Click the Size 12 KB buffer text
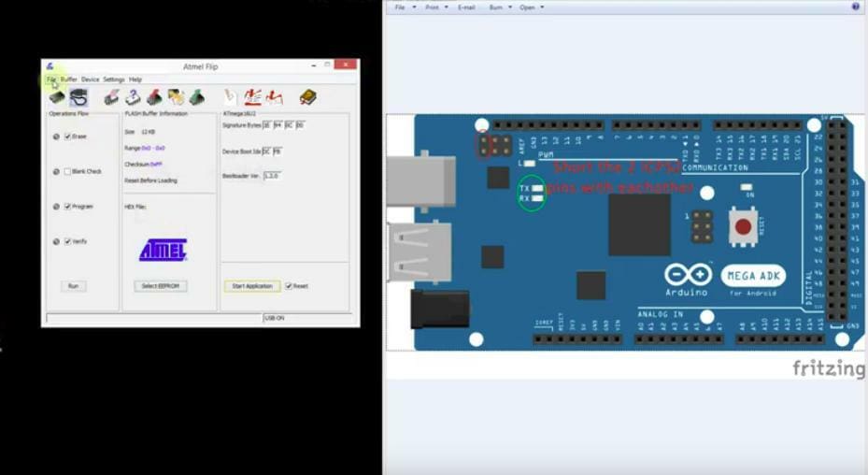Screen dimensions: 868x475 140,132
